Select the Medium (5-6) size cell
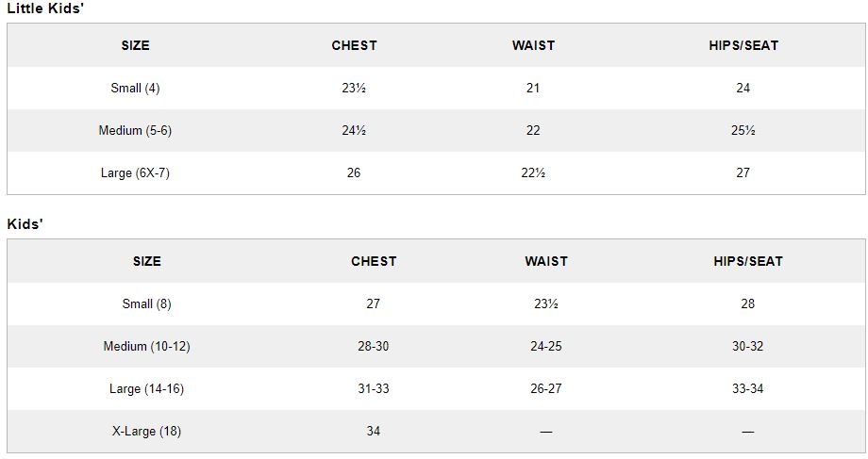Screen dimensions: 868x459 (135, 131)
